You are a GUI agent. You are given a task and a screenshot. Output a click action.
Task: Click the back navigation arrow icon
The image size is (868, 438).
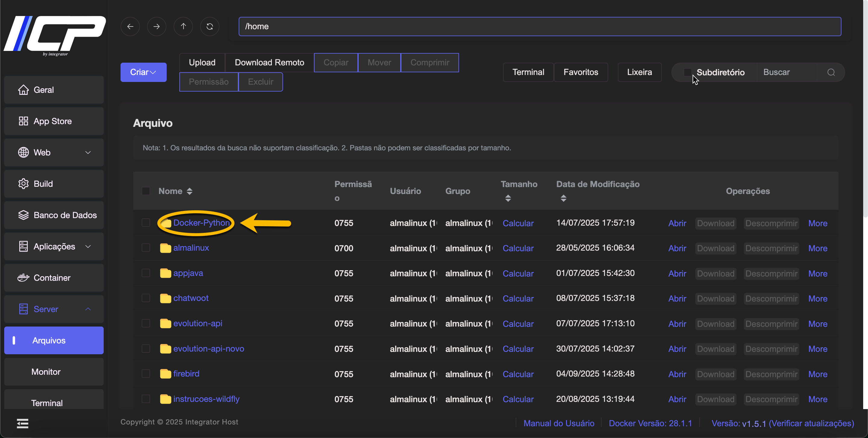click(x=130, y=26)
